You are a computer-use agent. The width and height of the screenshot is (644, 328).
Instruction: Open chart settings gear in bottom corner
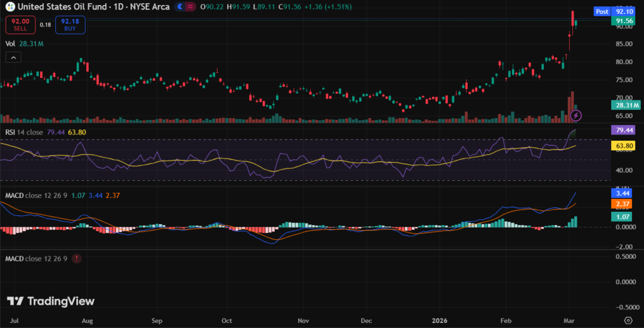(x=627, y=320)
